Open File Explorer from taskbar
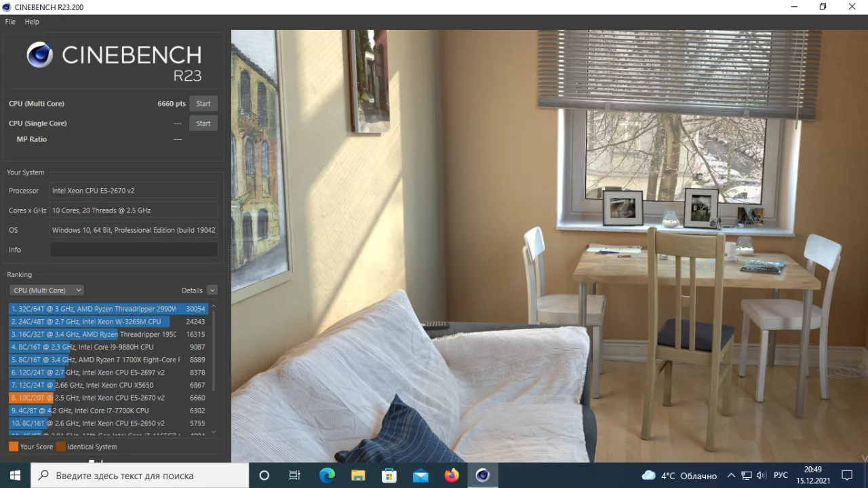 [x=358, y=475]
